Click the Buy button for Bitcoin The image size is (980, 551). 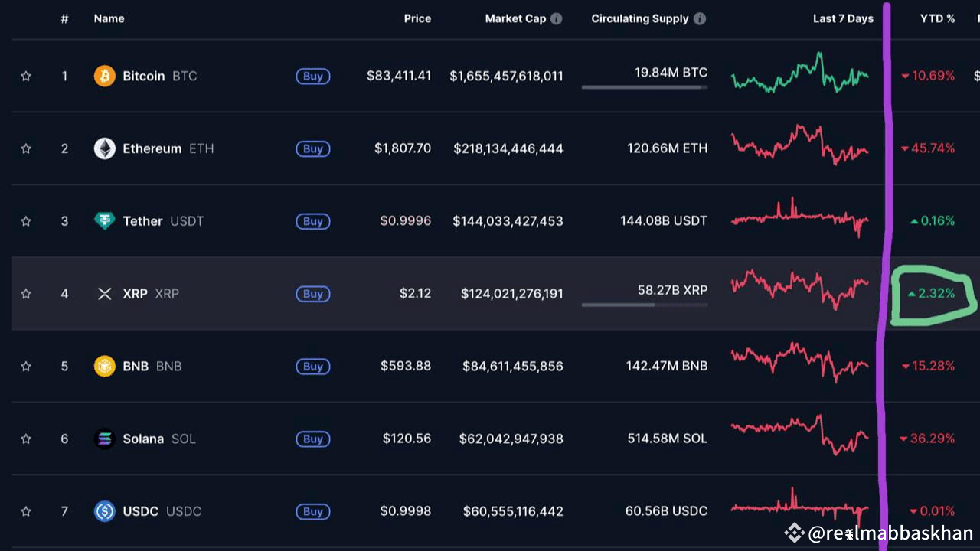pyautogui.click(x=312, y=76)
